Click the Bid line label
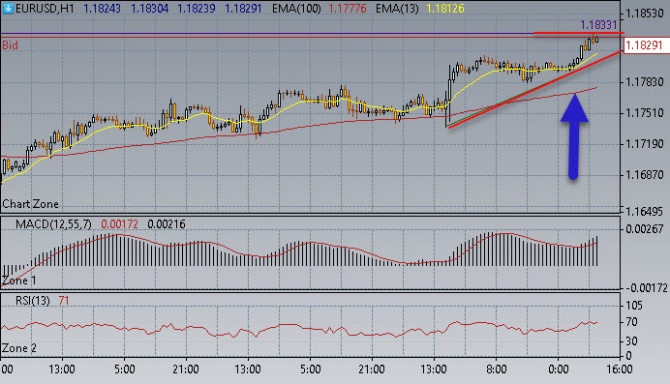This screenshot has height=384, width=670. coord(10,45)
